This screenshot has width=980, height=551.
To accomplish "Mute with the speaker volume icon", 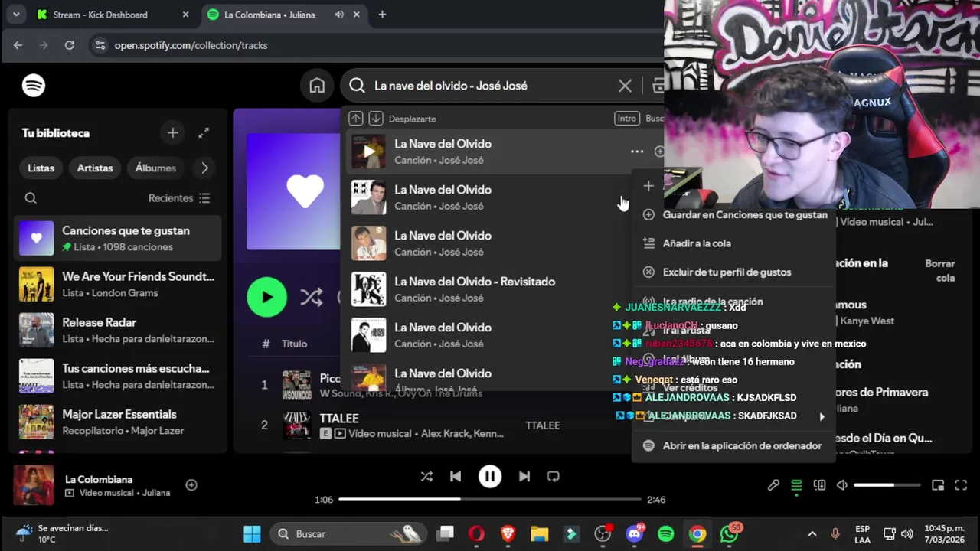I will (842, 485).
